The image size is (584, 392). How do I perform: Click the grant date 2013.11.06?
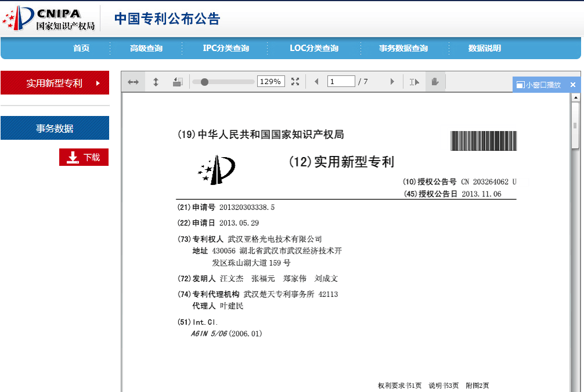(x=481, y=194)
